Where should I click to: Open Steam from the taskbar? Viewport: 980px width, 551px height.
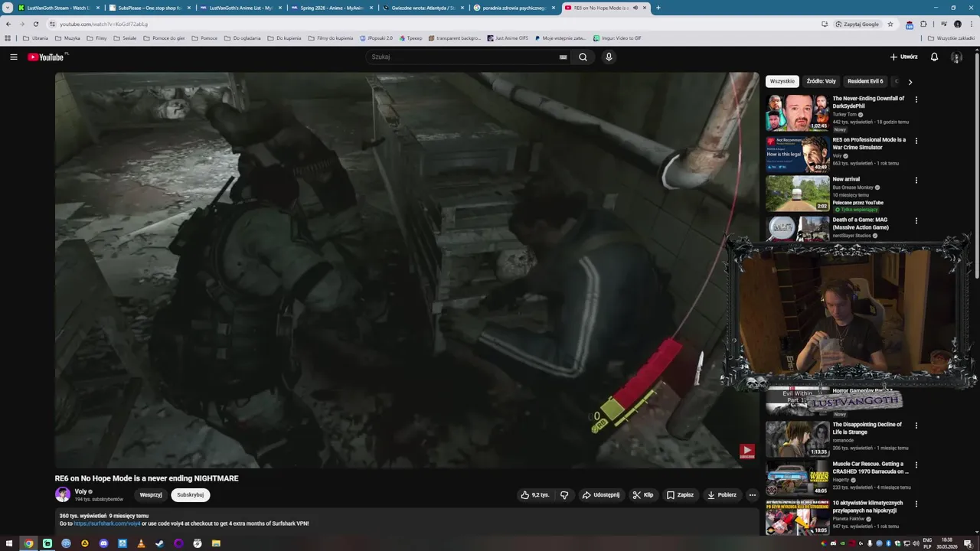159,543
